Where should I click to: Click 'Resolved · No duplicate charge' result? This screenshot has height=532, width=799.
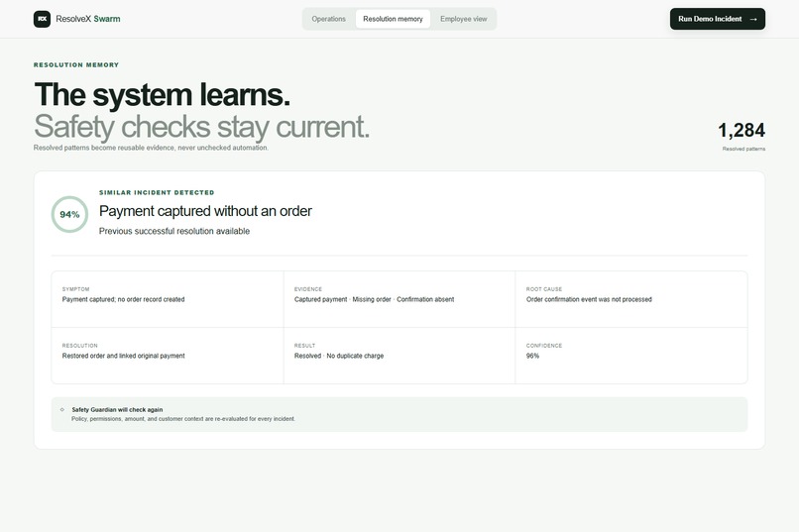pyautogui.click(x=339, y=356)
